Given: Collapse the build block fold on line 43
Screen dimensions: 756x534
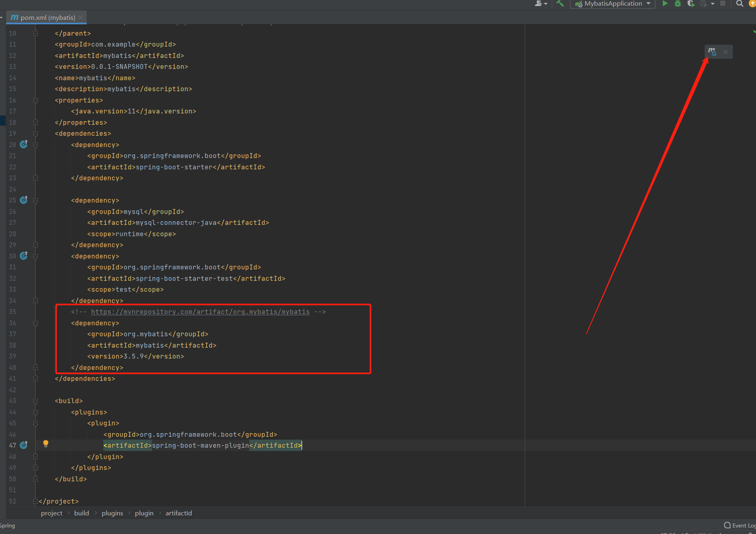Looking at the screenshot, I should [x=36, y=401].
